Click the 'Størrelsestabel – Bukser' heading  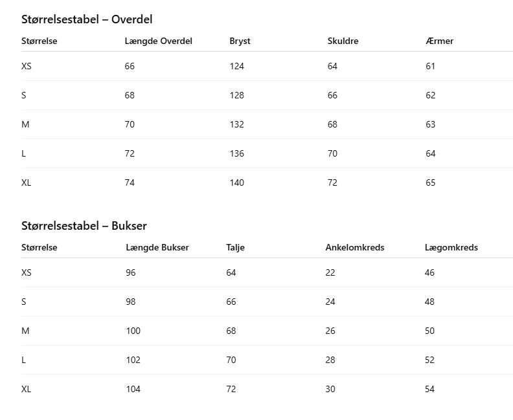(84, 226)
